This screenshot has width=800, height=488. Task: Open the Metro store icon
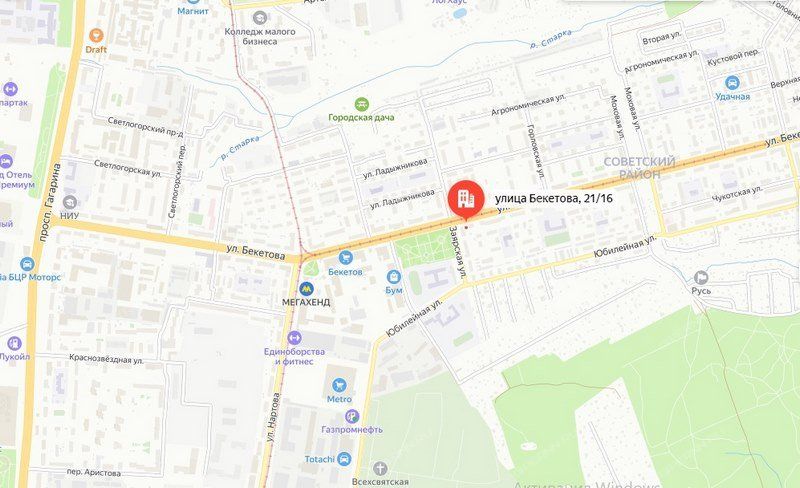pyautogui.click(x=339, y=385)
